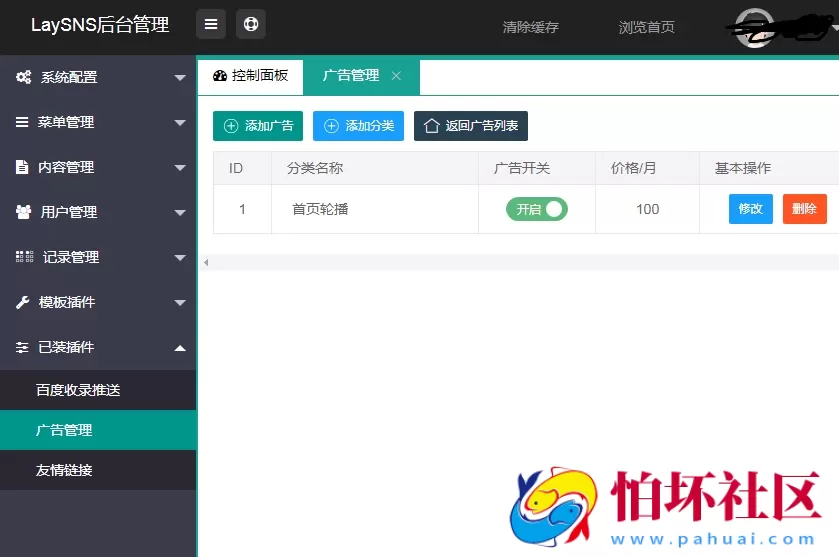Click the list icon beside 菜单管理

tap(22, 122)
